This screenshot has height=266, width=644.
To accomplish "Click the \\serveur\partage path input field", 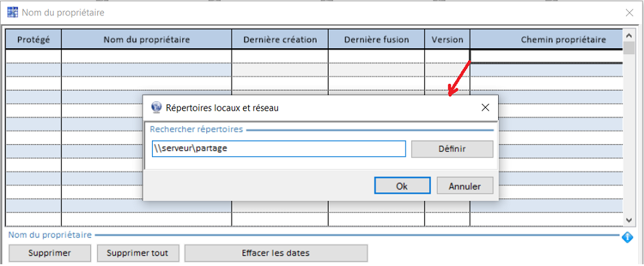I will pos(279,149).
